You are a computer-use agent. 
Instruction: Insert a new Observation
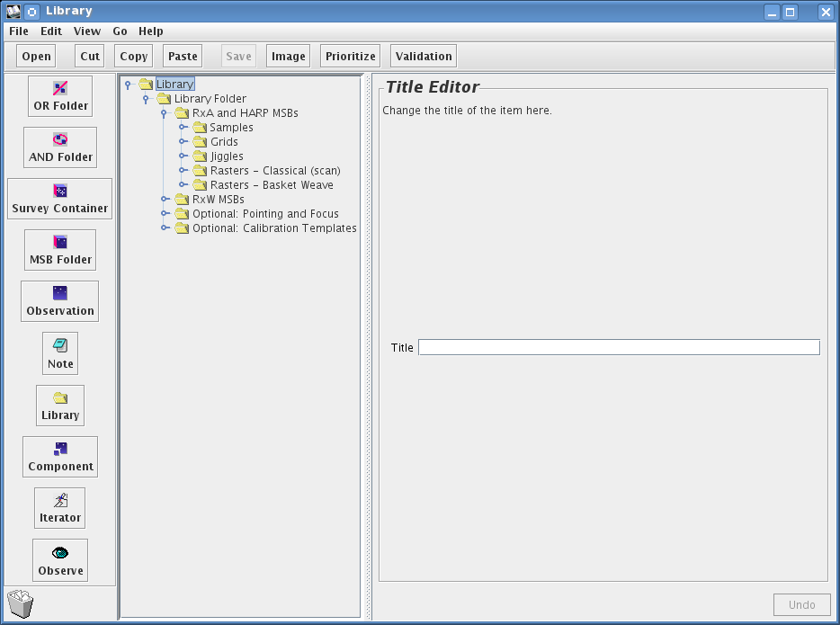click(60, 301)
